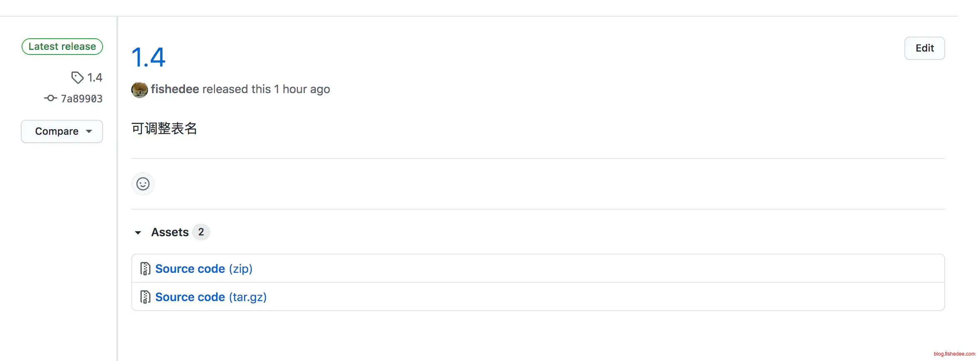Open fishedee's user profile link
Screen dimensions: 980x361
[175, 89]
